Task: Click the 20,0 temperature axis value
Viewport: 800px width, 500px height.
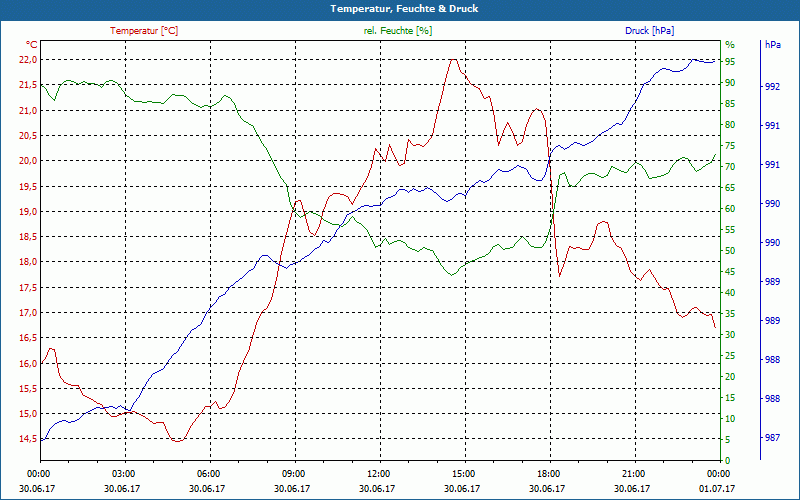Action: coord(28,161)
